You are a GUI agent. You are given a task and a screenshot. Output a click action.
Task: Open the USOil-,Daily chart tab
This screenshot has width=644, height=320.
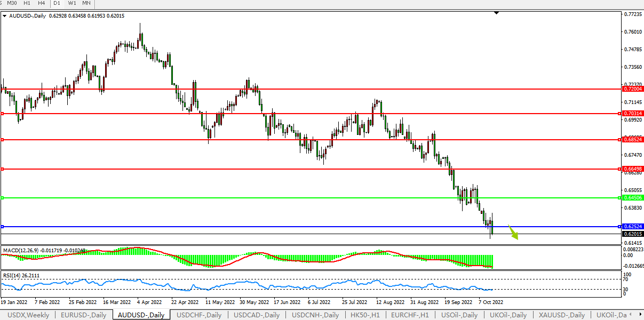[x=460, y=315]
